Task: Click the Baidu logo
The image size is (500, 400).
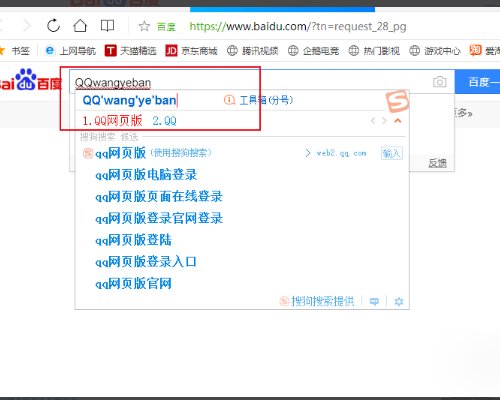Action: [x=31, y=80]
